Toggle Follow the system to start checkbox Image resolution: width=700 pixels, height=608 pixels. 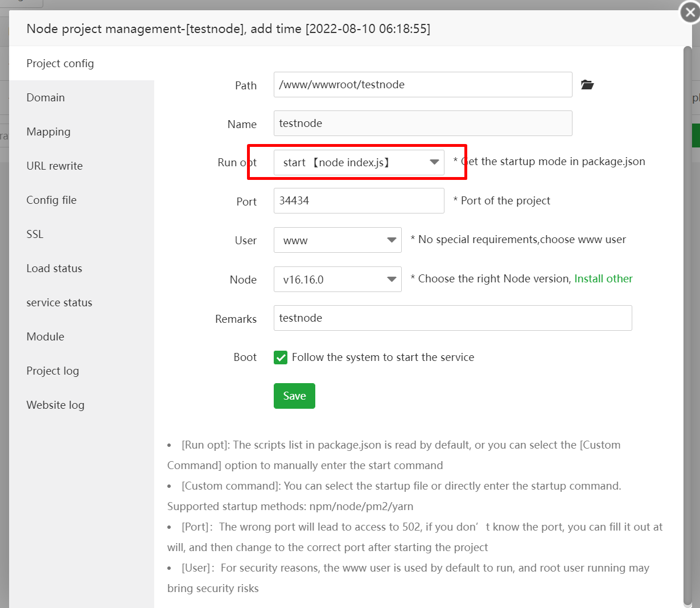[x=281, y=358]
